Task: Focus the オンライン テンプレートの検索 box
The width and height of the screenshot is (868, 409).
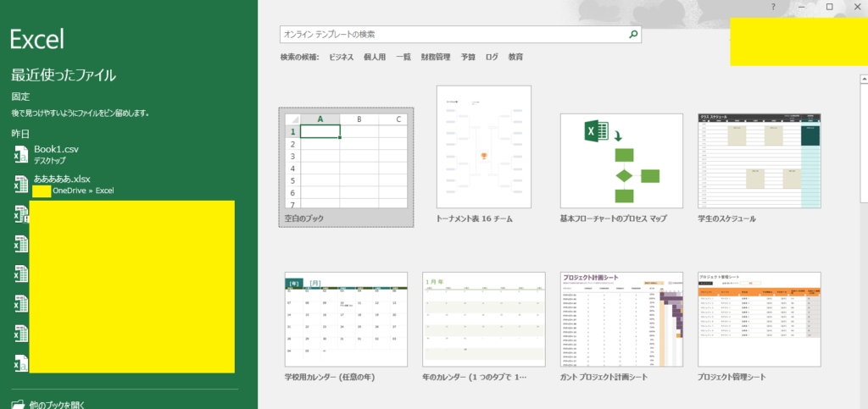Action: [x=453, y=35]
